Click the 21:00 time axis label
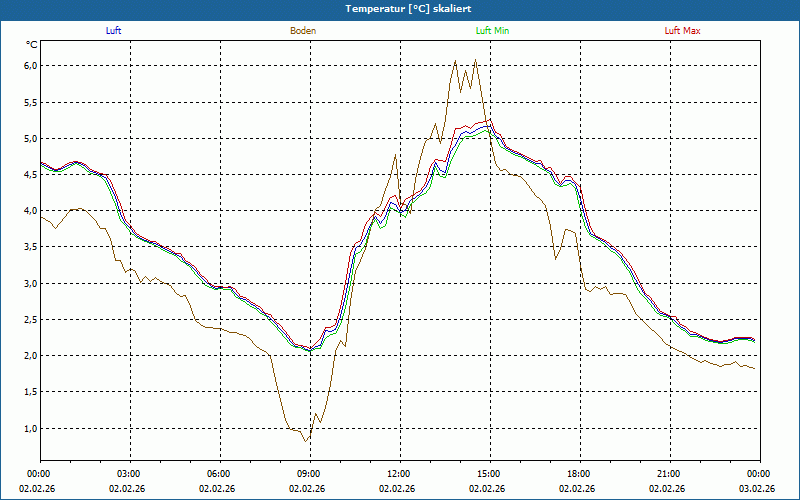This screenshot has width=800, height=500. pyautogui.click(x=668, y=474)
